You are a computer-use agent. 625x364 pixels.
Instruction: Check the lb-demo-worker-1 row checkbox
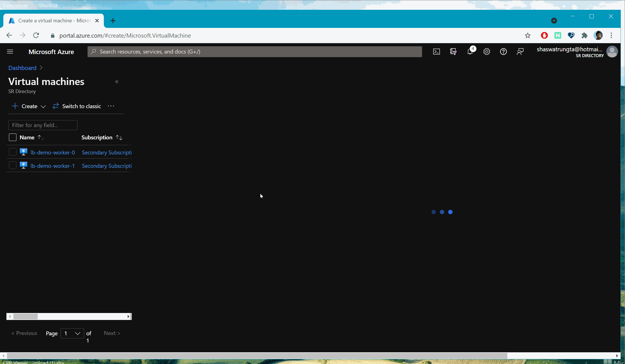pos(13,165)
